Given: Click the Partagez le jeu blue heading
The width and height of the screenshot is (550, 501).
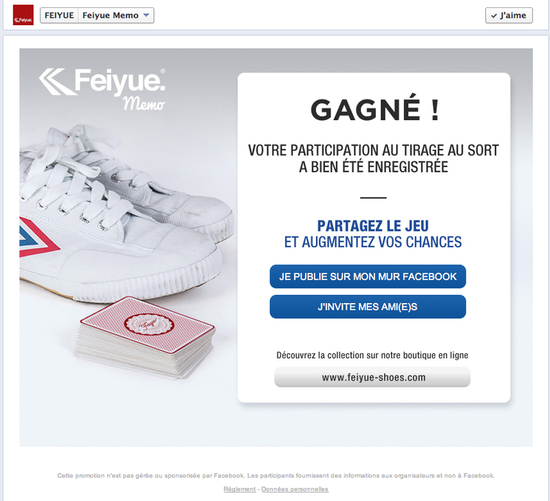Looking at the screenshot, I should point(373,226).
